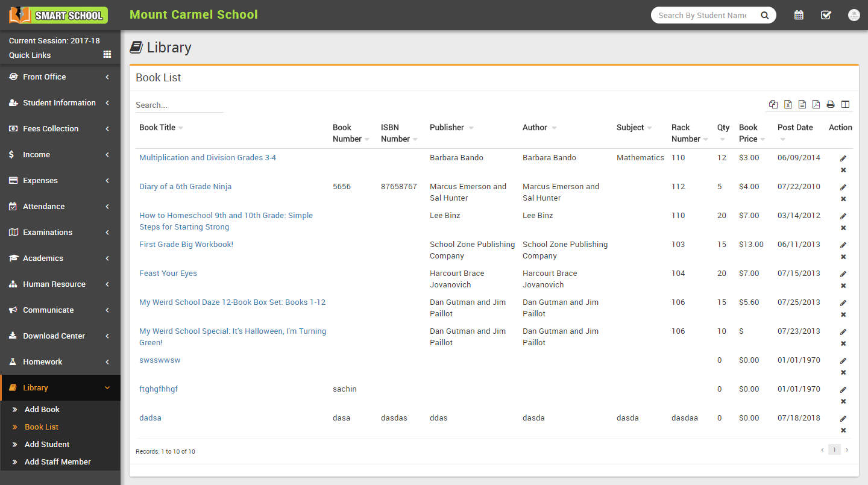This screenshot has height=485, width=868.
Task: Click the Copy table data icon
Action: click(x=773, y=105)
